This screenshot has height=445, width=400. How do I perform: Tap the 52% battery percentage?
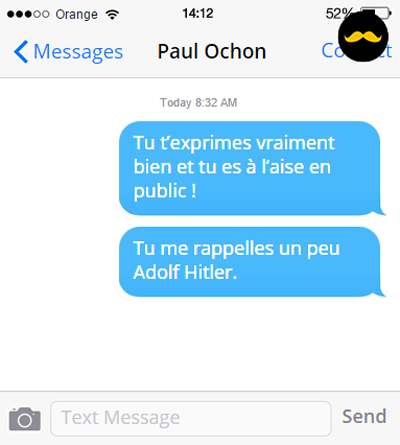click(x=337, y=14)
